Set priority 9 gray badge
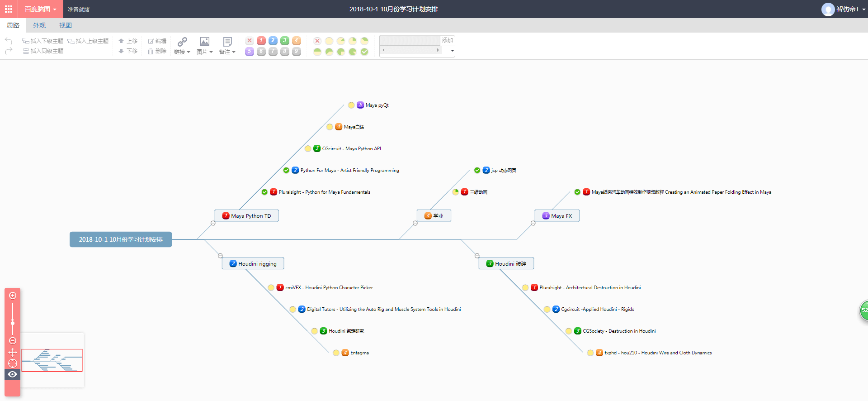This screenshot has height=401, width=868. (x=297, y=52)
